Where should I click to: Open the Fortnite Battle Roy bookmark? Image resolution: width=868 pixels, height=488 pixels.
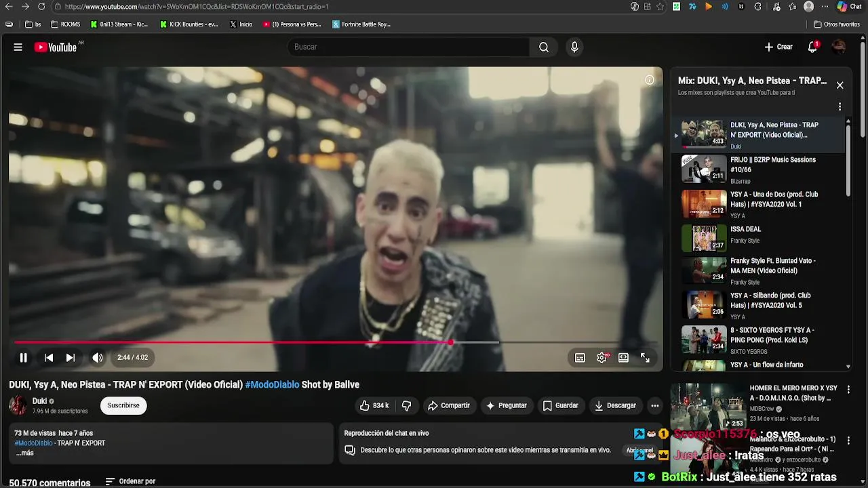361,24
